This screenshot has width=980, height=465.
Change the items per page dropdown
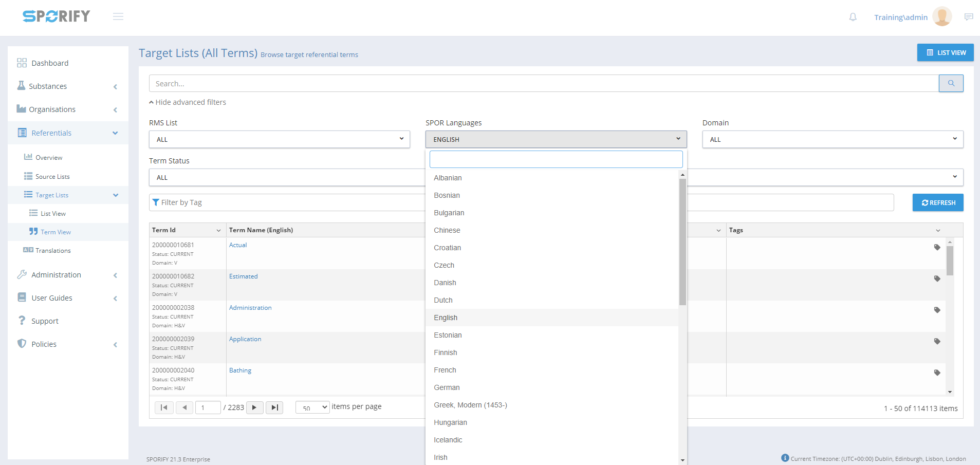pyautogui.click(x=312, y=407)
